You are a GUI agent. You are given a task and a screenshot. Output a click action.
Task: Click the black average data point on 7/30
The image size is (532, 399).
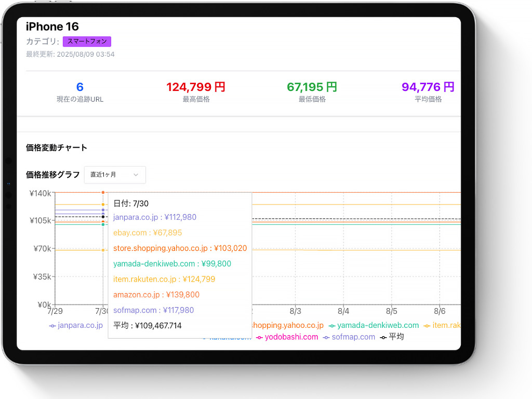[x=103, y=217]
